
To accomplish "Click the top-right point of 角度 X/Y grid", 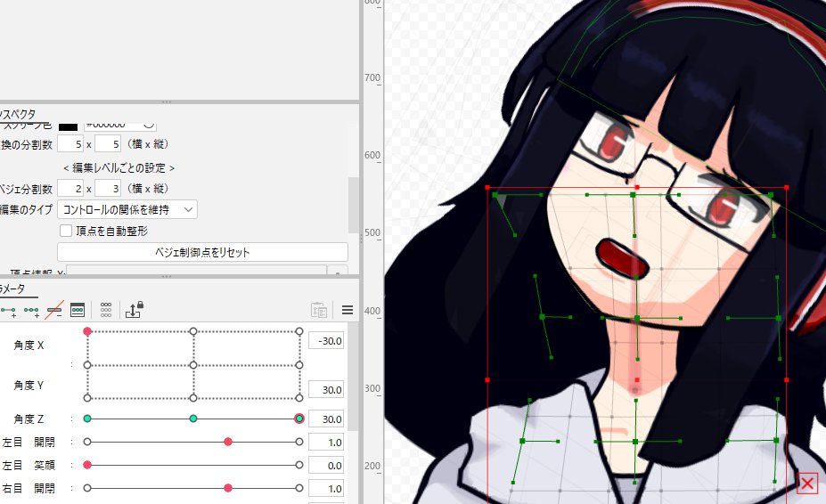I will pos(299,331).
